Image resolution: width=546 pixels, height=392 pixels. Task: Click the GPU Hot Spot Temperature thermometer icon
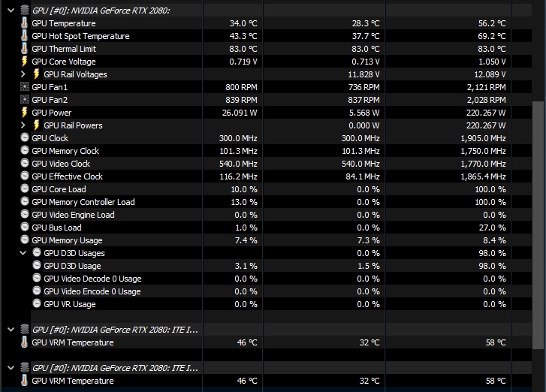(24, 36)
